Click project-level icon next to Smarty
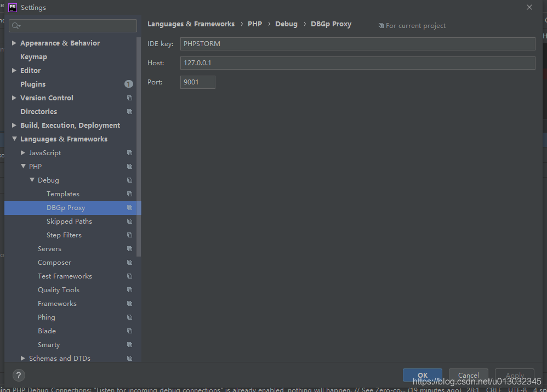Image resolution: width=547 pixels, height=392 pixels. click(x=129, y=344)
